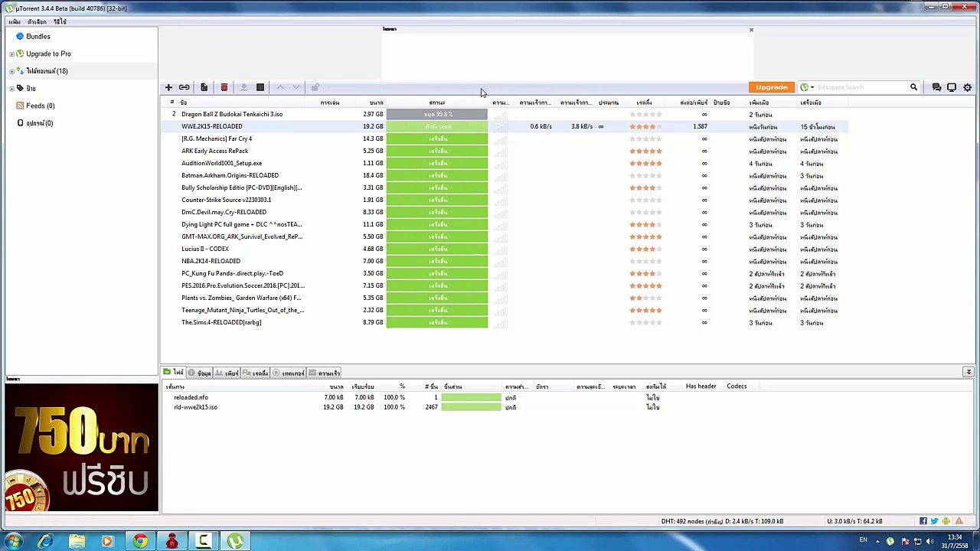
Task: Click the Add Torrent plus icon
Action: pos(168,87)
